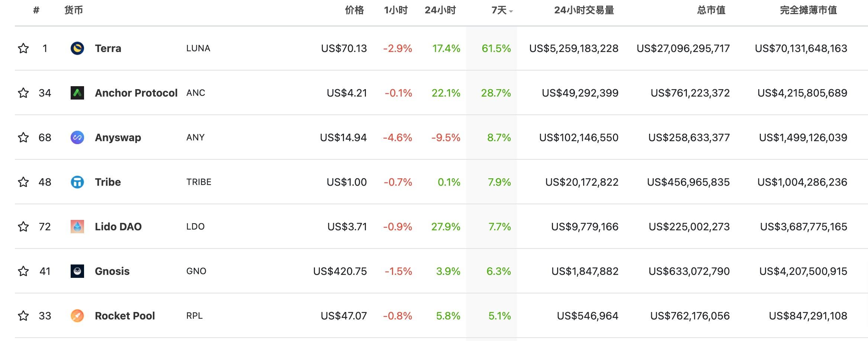Open the Anchor Protocol coin link
The image size is (868, 341).
[x=136, y=93]
